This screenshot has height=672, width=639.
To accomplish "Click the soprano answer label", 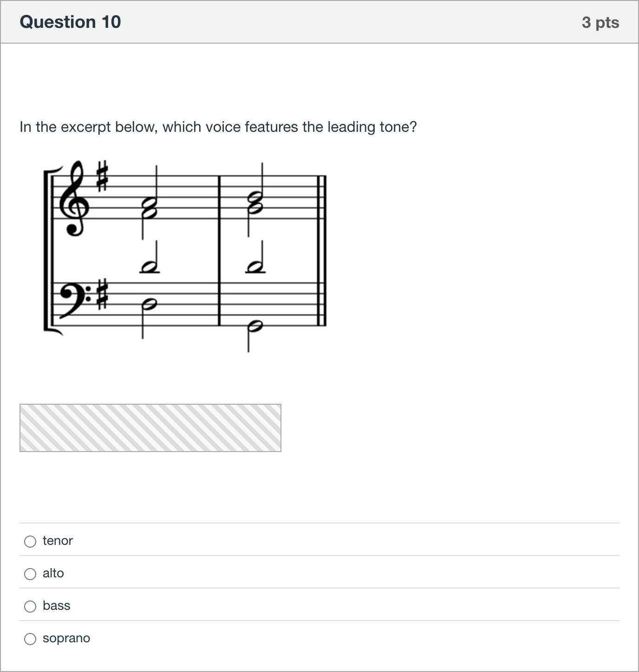I will [x=66, y=639].
